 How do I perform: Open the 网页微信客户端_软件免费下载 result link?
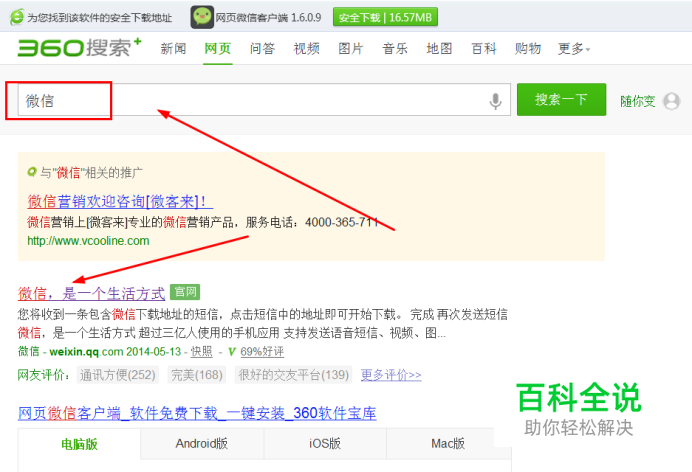click(x=197, y=413)
